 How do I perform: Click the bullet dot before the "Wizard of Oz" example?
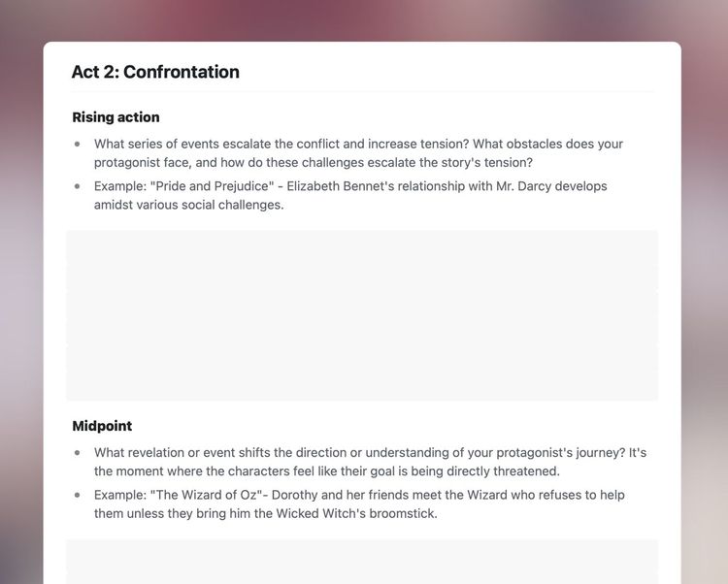(78, 495)
